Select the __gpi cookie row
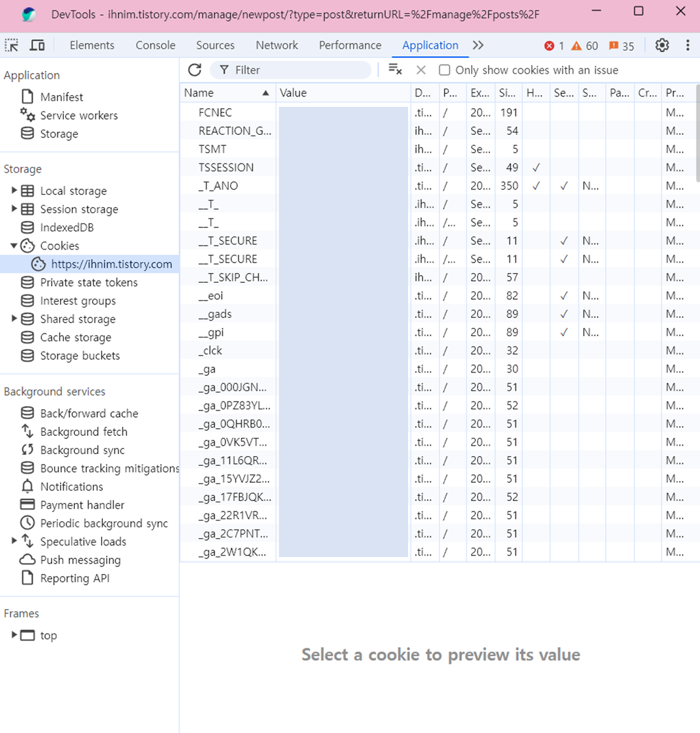 tap(438, 332)
